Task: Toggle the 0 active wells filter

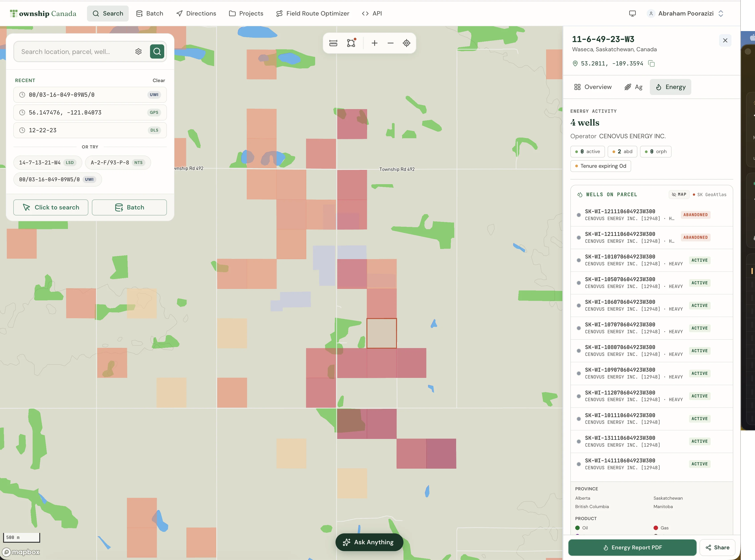Action: (x=587, y=152)
